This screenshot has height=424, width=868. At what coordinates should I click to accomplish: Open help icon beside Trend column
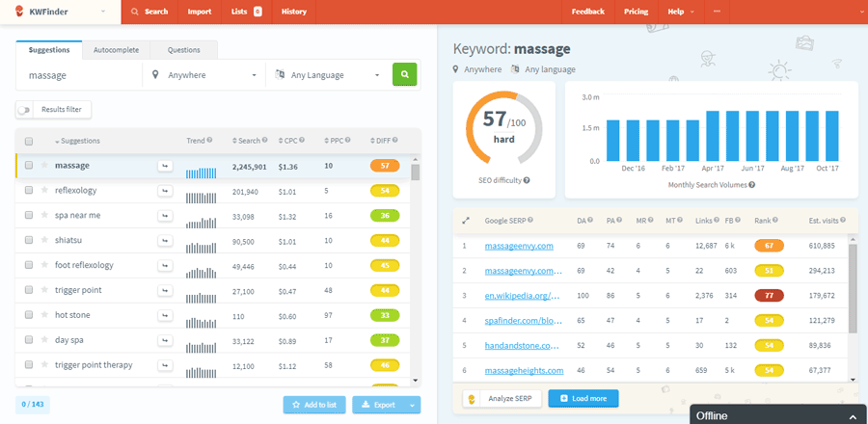coord(210,141)
